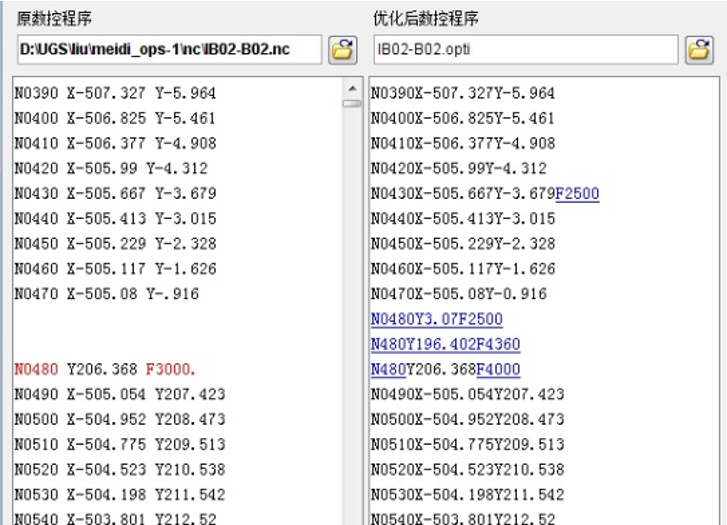Select original line N0470 X-505.08 Y-.916
This screenshot has width=727, height=525.
coord(106,294)
